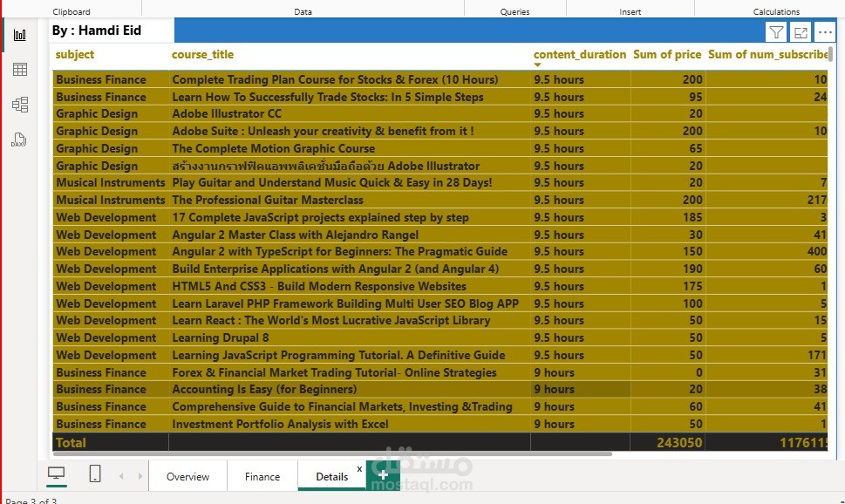Click 'Page 3 of 3' status bar text
This screenshot has height=504, width=845.
[31, 501]
